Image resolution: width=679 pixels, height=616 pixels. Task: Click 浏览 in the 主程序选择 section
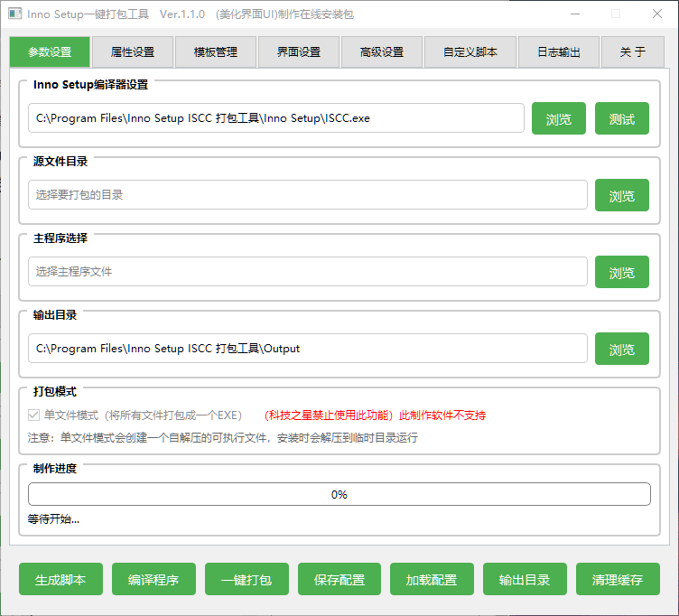tap(621, 272)
